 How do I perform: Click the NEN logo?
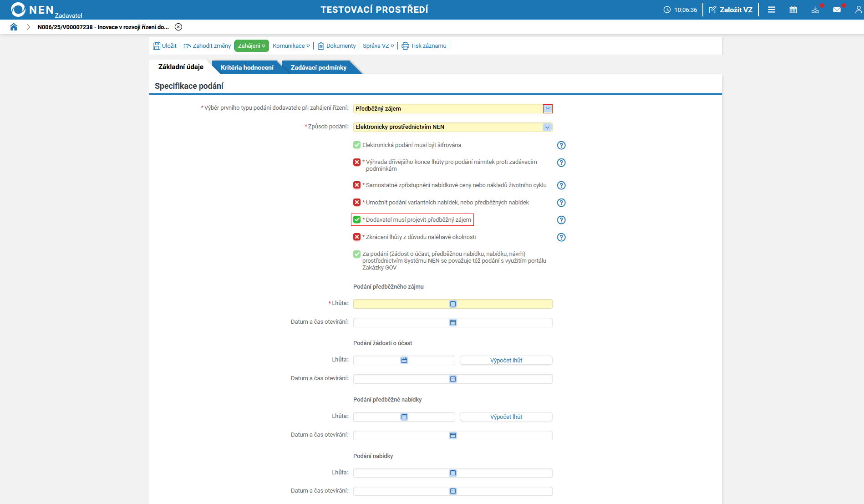(32, 10)
